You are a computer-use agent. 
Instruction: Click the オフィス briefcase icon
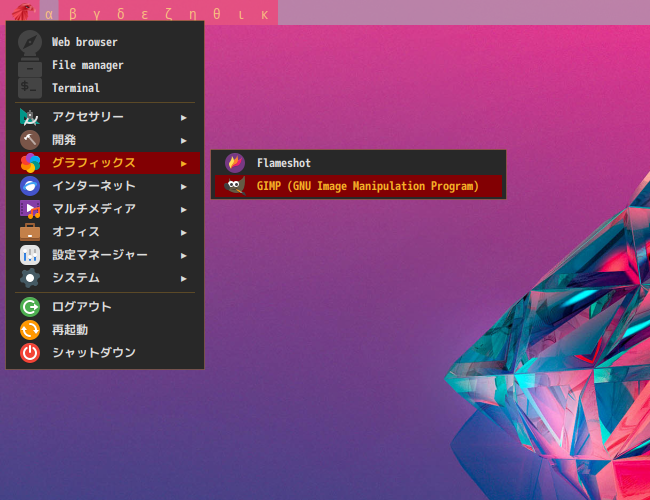30,232
